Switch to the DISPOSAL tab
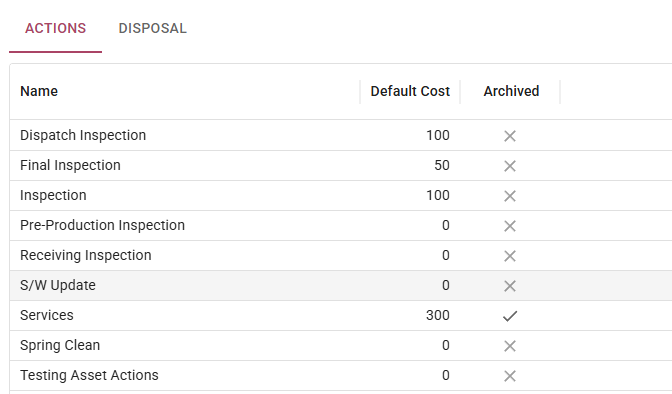Viewport: 672px width, 394px height. pos(153,28)
